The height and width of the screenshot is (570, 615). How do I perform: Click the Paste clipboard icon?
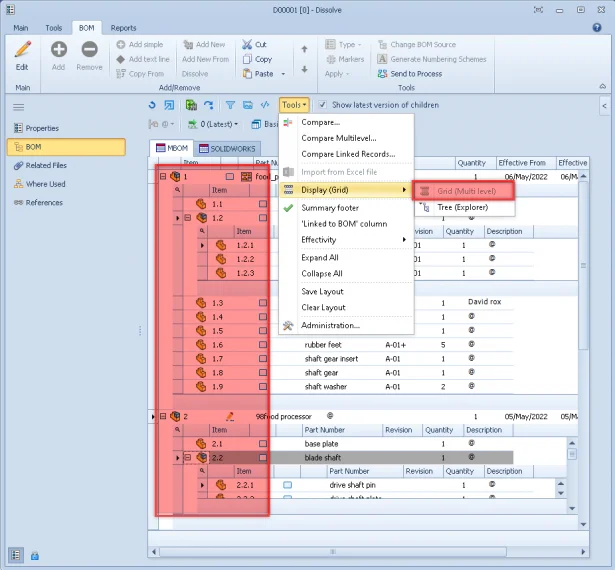click(x=246, y=73)
